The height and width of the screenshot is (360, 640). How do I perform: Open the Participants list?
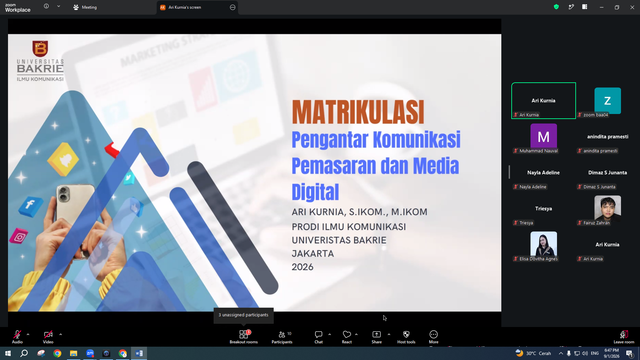[x=282, y=337]
